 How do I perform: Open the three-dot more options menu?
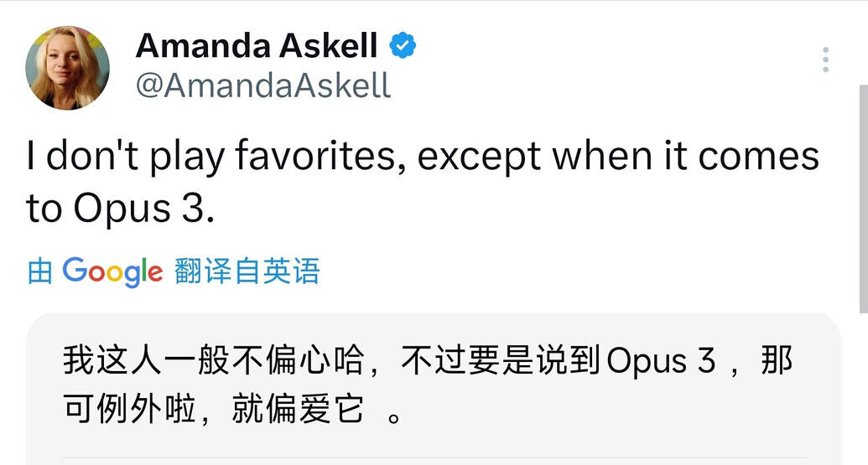[x=825, y=59]
